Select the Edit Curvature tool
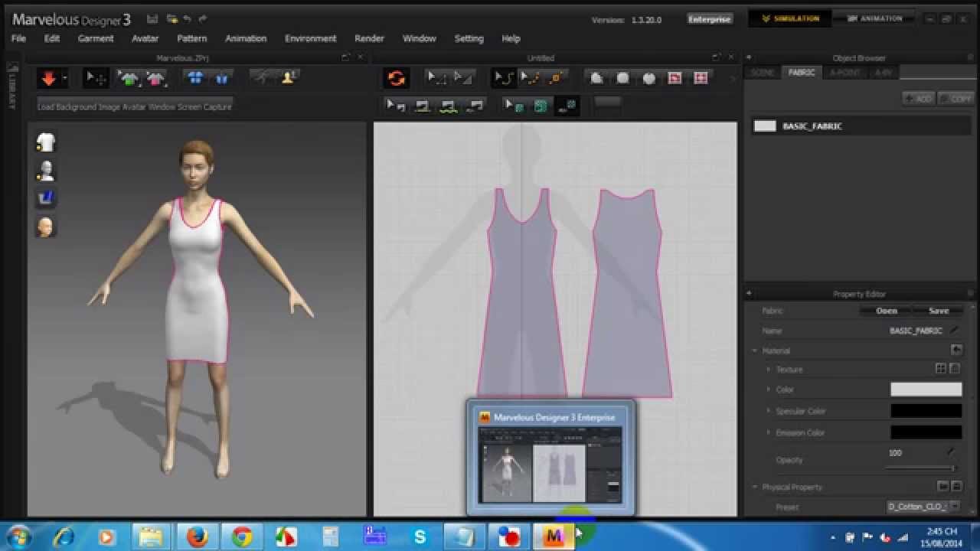Image resolution: width=980 pixels, height=551 pixels. pos(504,77)
